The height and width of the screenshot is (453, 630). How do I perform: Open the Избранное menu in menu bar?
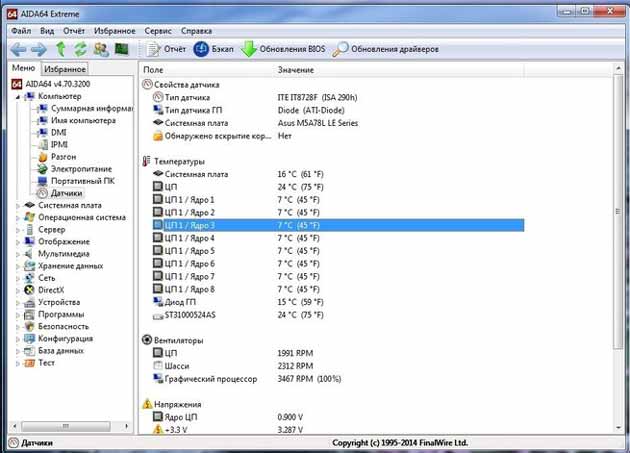(115, 31)
